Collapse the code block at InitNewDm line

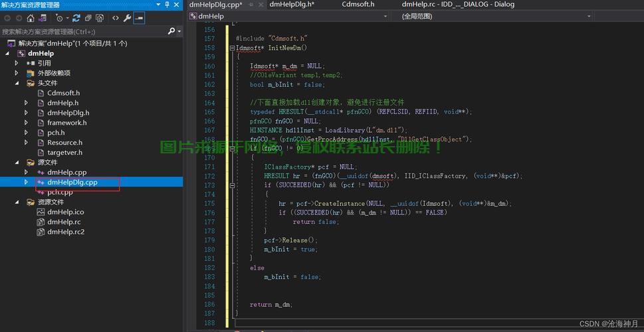(x=231, y=48)
